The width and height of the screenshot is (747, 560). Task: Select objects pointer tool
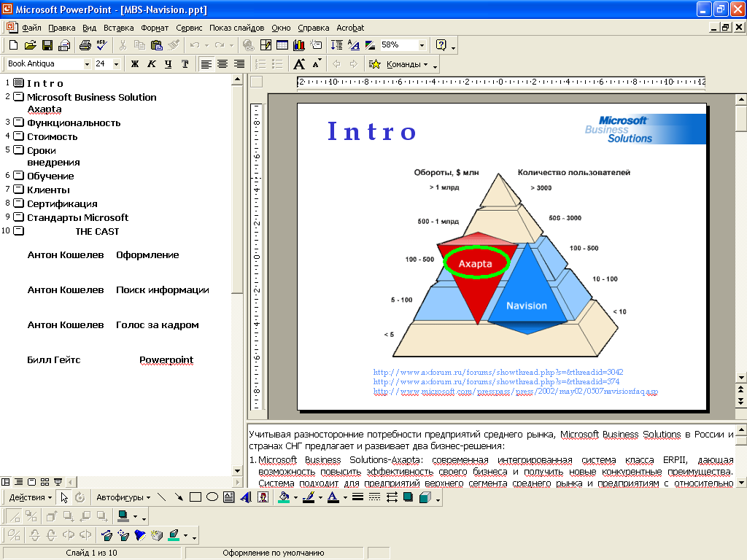[x=64, y=497]
